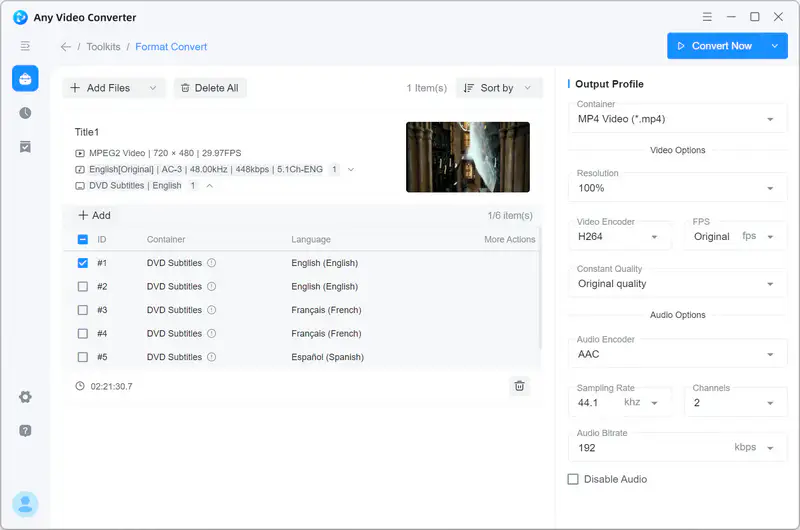Open Audio Encoder AAC dropdown
800x530 pixels.
coord(678,354)
